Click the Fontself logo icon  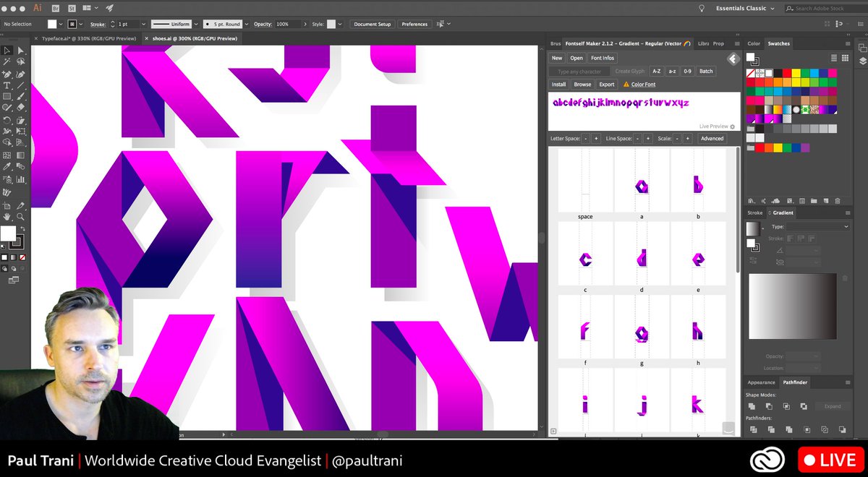point(733,59)
